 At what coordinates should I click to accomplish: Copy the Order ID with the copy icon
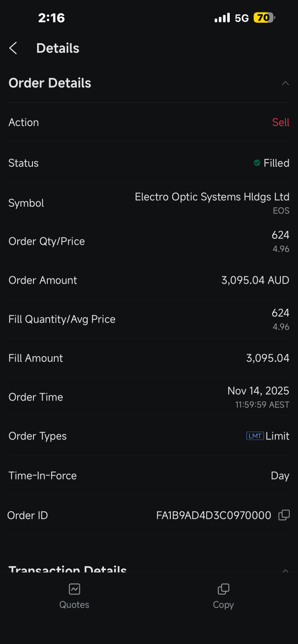pyautogui.click(x=284, y=515)
